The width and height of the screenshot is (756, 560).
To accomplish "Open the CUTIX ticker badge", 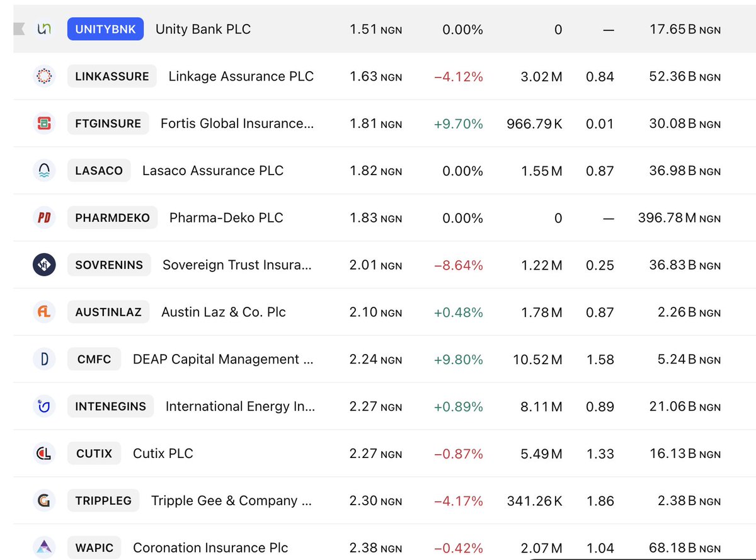I will [x=94, y=454].
